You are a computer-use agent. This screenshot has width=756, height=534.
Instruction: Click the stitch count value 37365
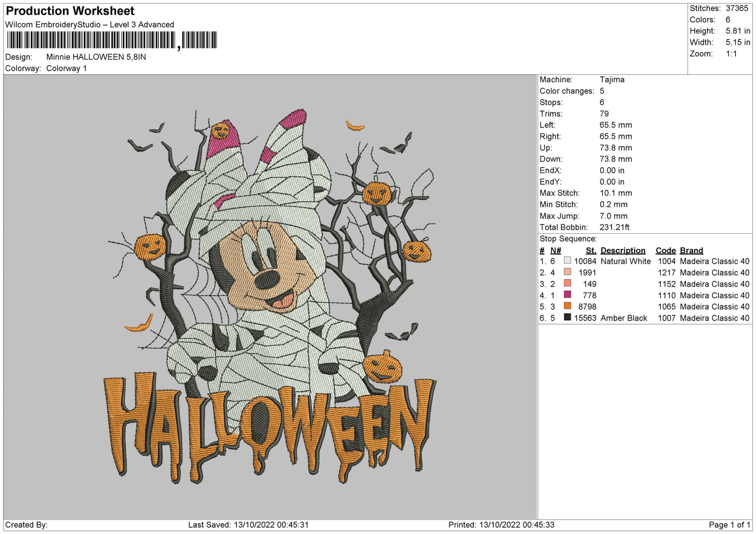click(737, 8)
